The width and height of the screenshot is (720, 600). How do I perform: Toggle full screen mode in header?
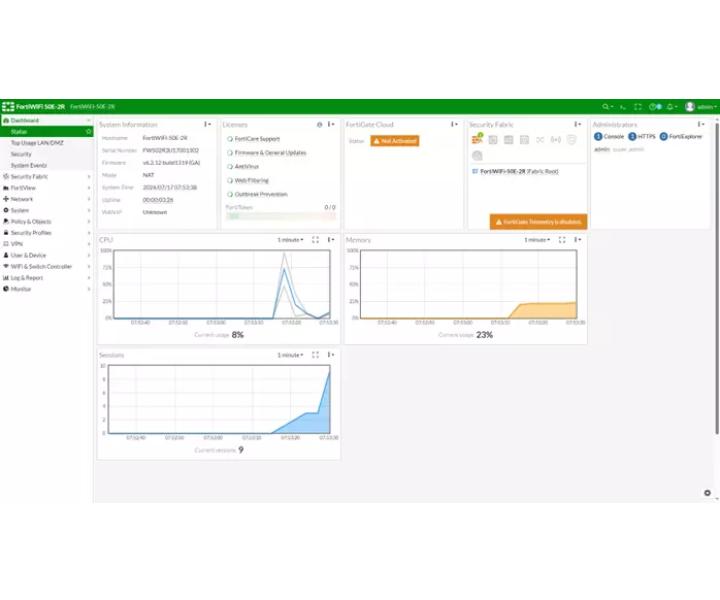[638, 107]
